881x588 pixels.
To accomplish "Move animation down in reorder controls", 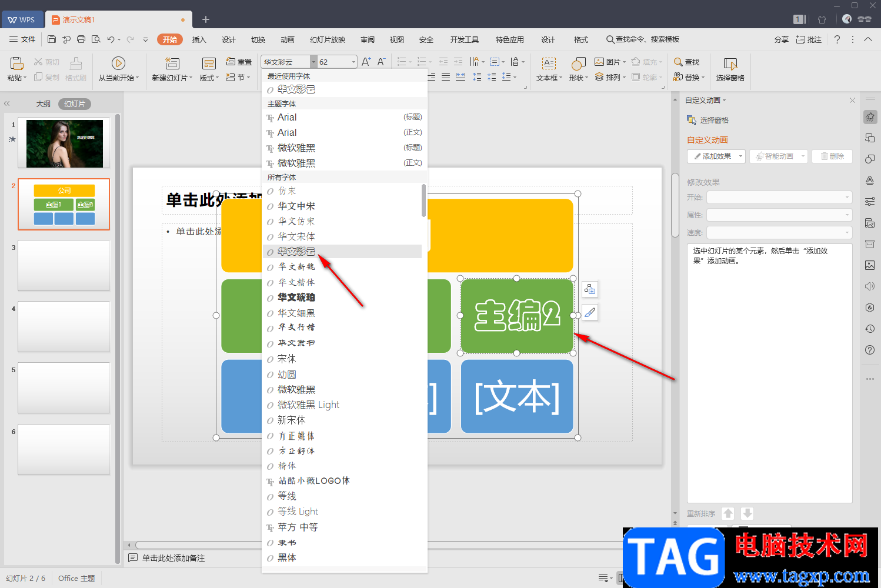I will point(747,513).
